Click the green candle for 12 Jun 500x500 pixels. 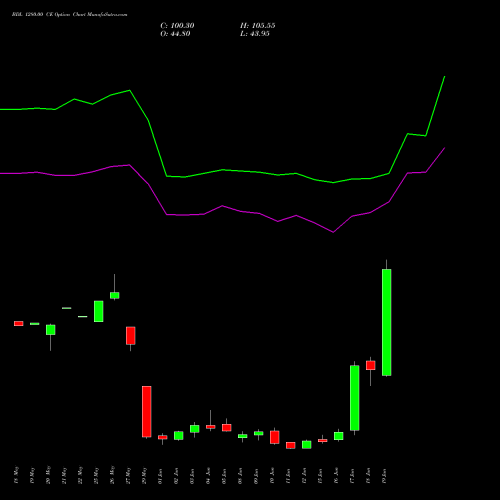click(307, 445)
